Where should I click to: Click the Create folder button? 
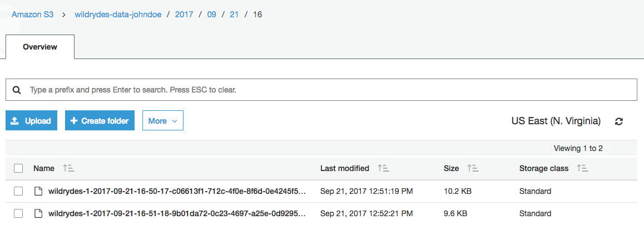pos(100,121)
